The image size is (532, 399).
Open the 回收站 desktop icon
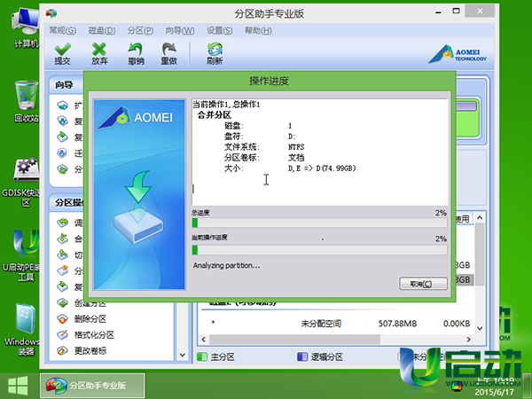[x=26, y=101]
